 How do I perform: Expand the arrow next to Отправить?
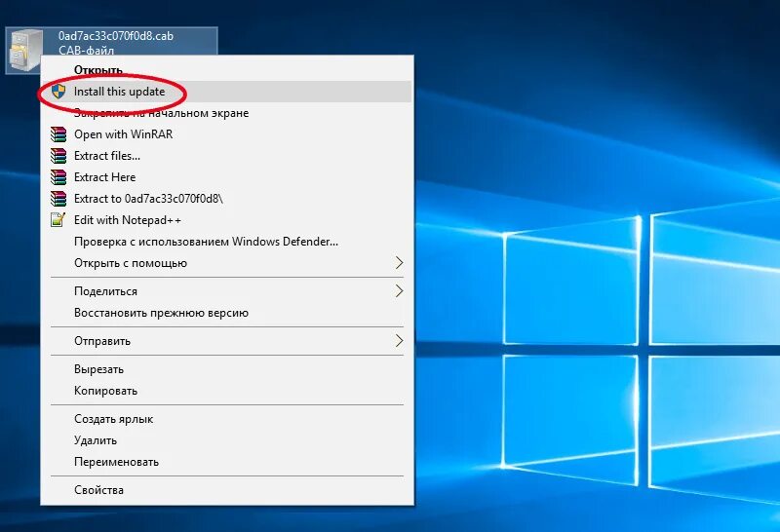(x=399, y=341)
